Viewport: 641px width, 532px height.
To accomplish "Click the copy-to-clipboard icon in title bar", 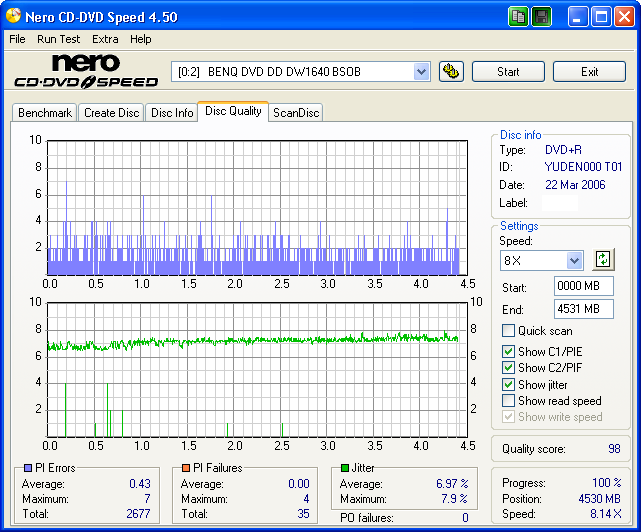I will 517,16.
